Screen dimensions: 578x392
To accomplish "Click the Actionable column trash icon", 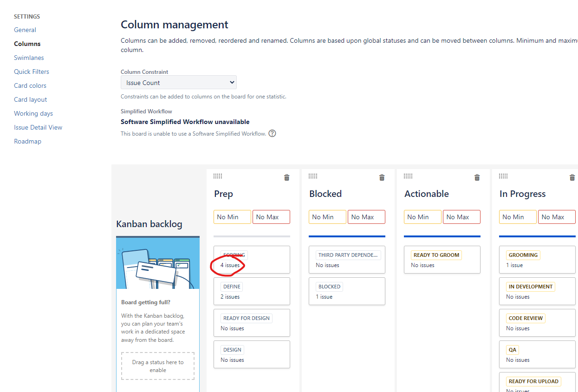I will click(x=477, y=177).
